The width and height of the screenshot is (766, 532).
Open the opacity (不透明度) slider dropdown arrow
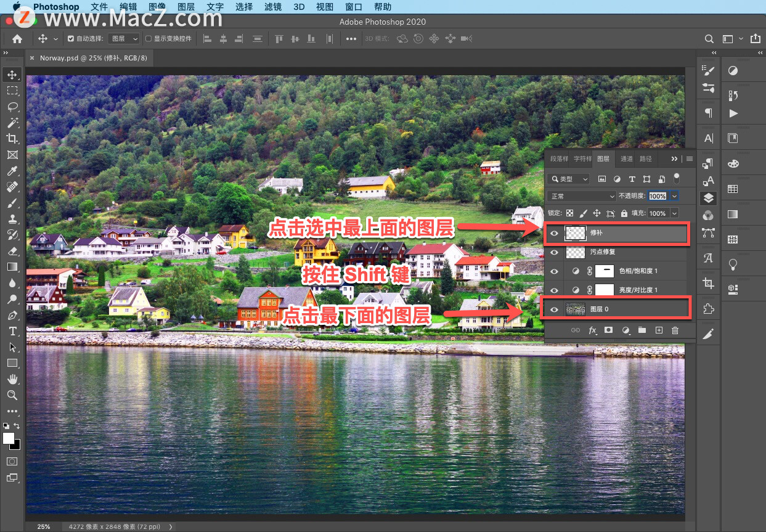(x=674, y=196)
